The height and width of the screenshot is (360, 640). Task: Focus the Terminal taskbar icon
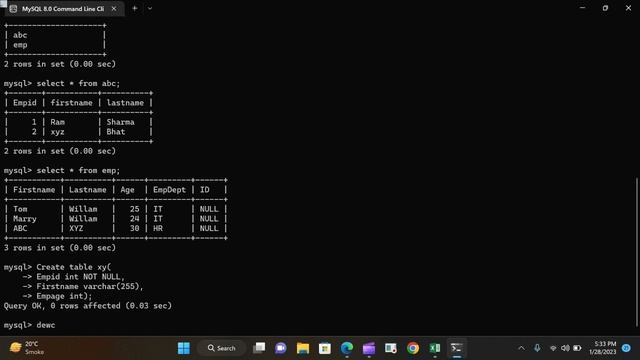point(456,348)
